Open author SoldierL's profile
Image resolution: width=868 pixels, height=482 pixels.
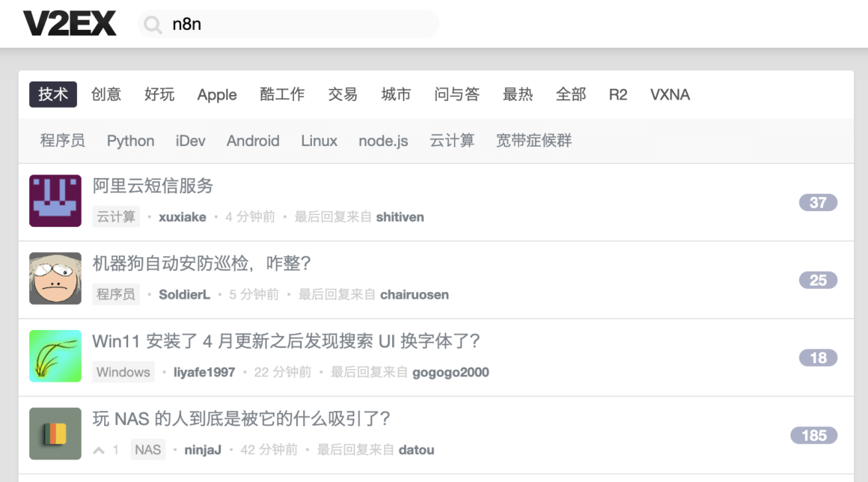[184, 294]
